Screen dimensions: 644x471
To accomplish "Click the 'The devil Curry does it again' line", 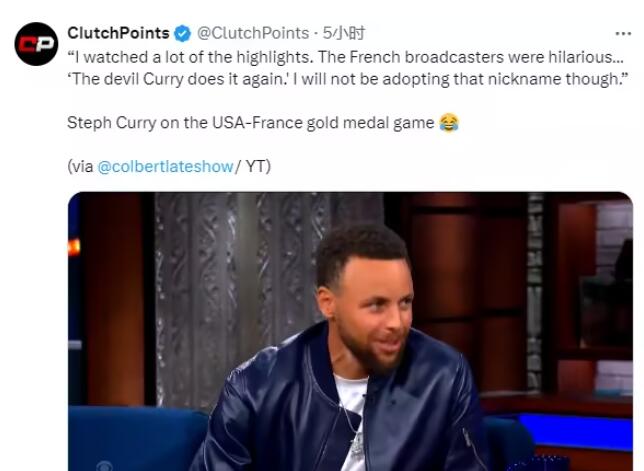I will pos(347,79).
